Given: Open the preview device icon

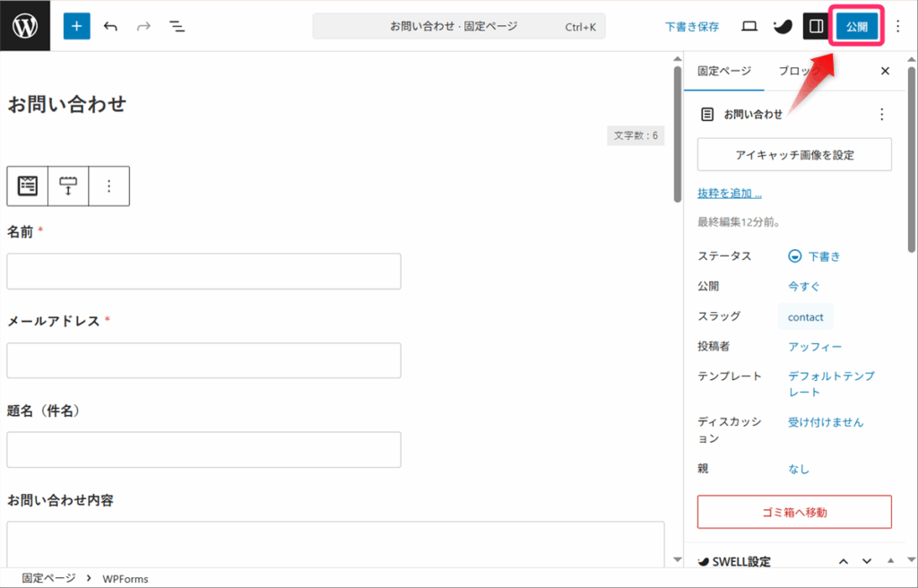Looking at the screenshot, I should (x=749, y=26).
